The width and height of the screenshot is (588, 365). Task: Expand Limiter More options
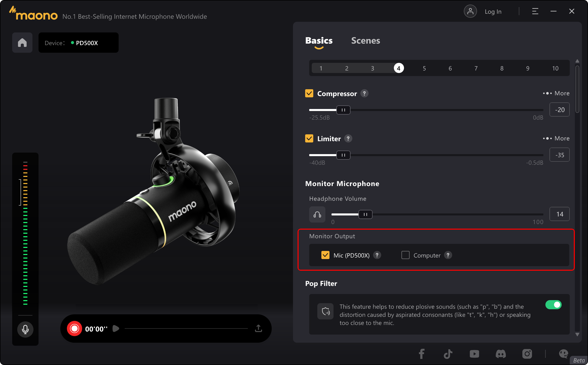(x=556, y=138)
